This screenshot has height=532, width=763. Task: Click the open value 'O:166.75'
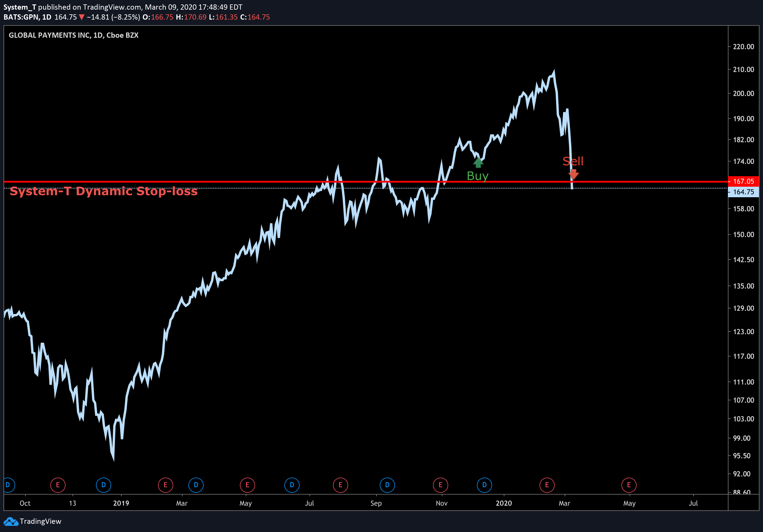coord(158,17)
